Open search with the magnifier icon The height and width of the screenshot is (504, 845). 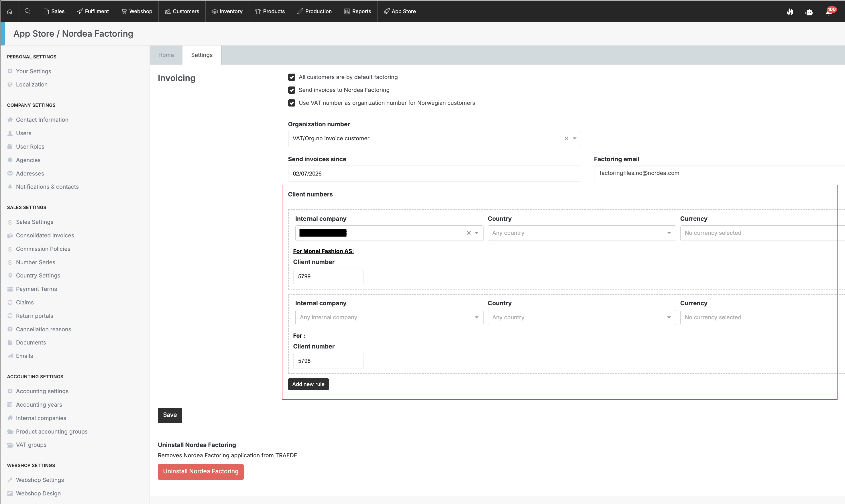[x=28, y=11]
